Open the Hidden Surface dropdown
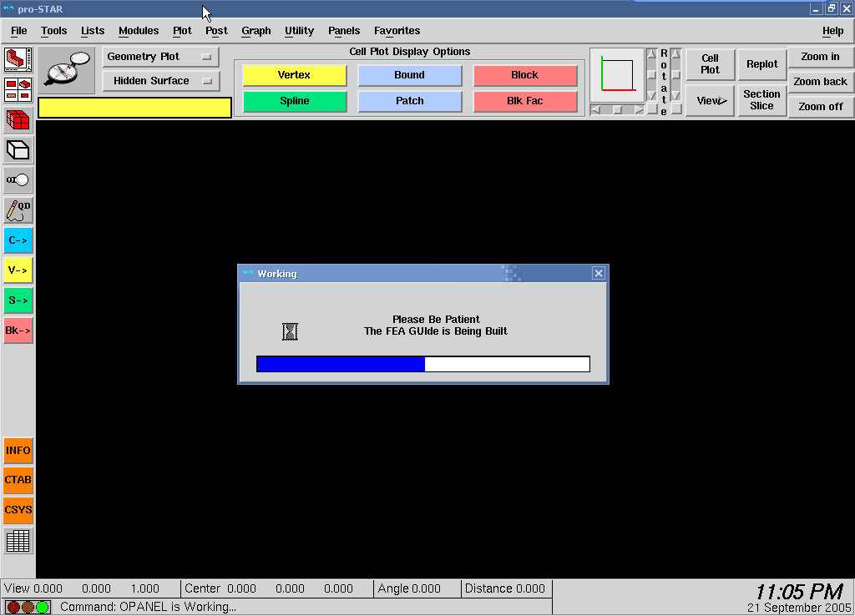The height and width of the screenshot is (616, 855). (x=161, y=81)
